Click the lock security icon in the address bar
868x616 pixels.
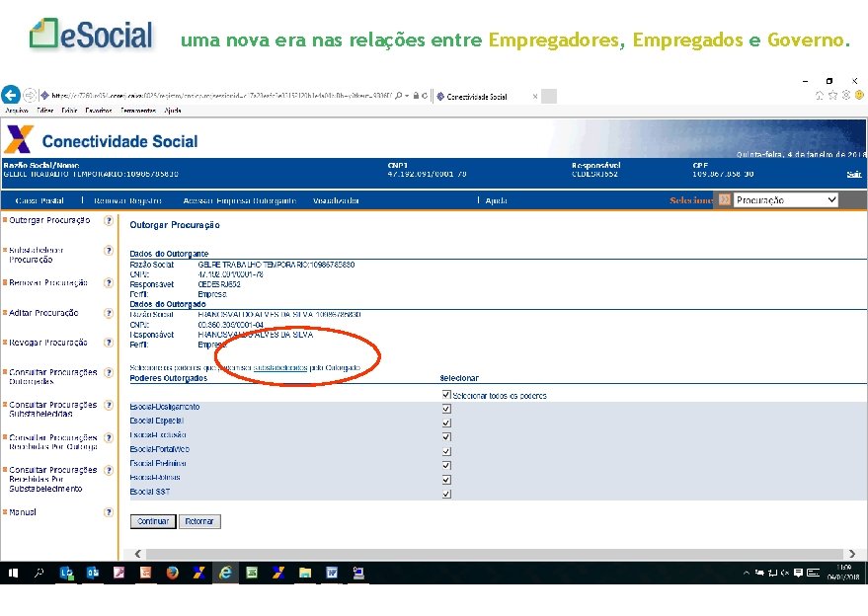coord(416,96)
